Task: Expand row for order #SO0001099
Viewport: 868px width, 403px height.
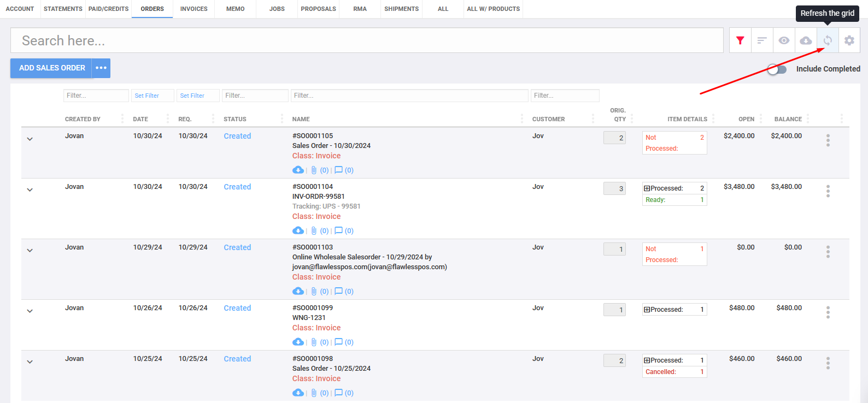Action: tap(30, 311)
